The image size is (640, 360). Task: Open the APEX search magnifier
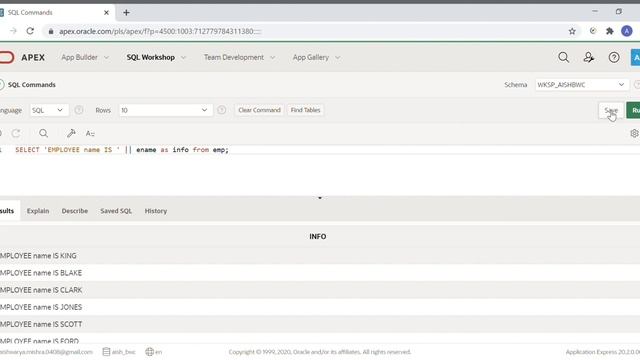point(563,57)
